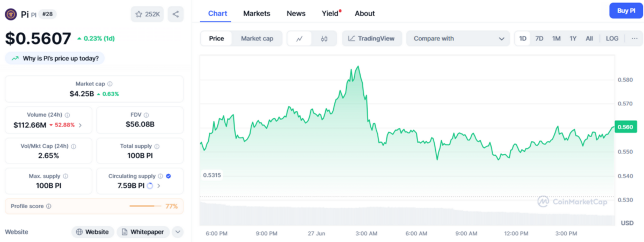Click the 27 Jun axis label

tap(317, 233)
